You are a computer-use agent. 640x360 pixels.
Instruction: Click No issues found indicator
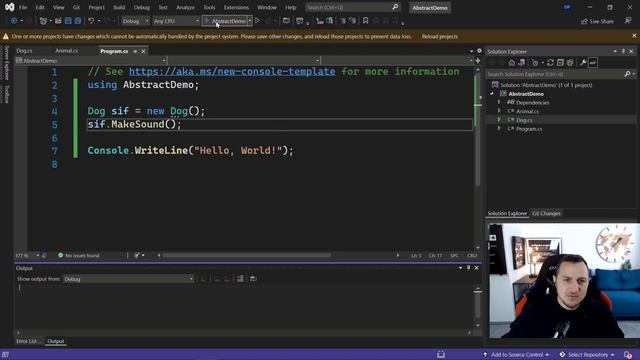(x=79, y=256)
